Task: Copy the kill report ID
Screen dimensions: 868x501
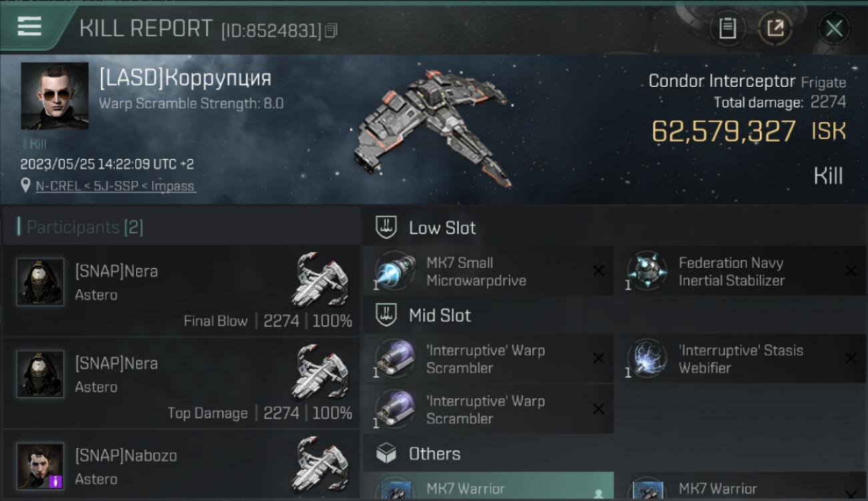Action: pyautogui.click(x=331, y=30)
